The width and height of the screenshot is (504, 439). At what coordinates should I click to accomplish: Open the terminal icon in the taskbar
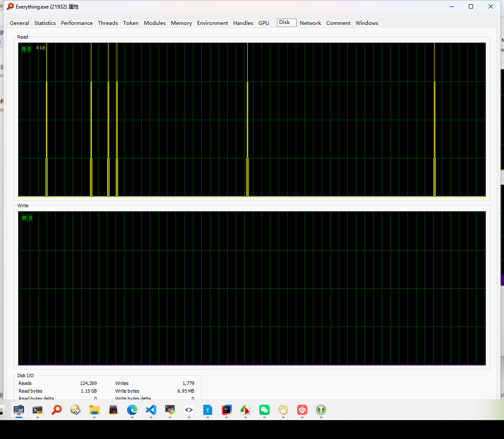pos(38,410)
